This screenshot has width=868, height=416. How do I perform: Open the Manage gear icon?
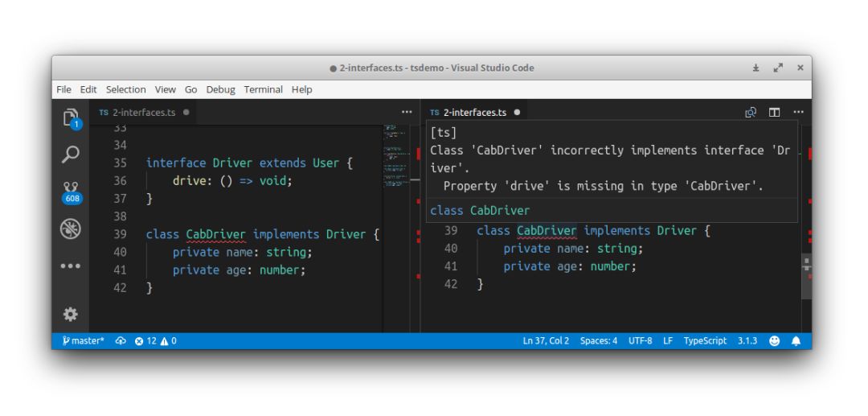coord(71,314)
